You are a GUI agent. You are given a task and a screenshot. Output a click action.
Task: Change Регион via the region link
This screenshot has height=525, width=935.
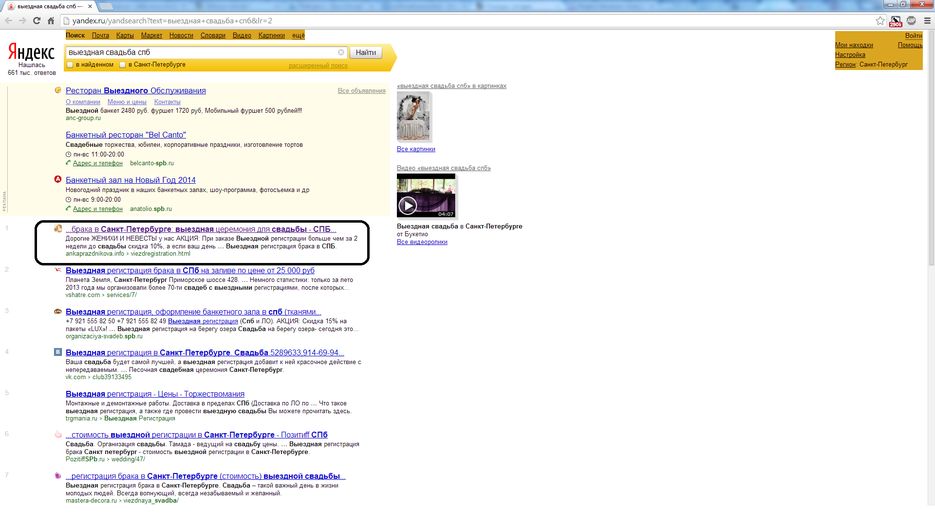(845, 64)
